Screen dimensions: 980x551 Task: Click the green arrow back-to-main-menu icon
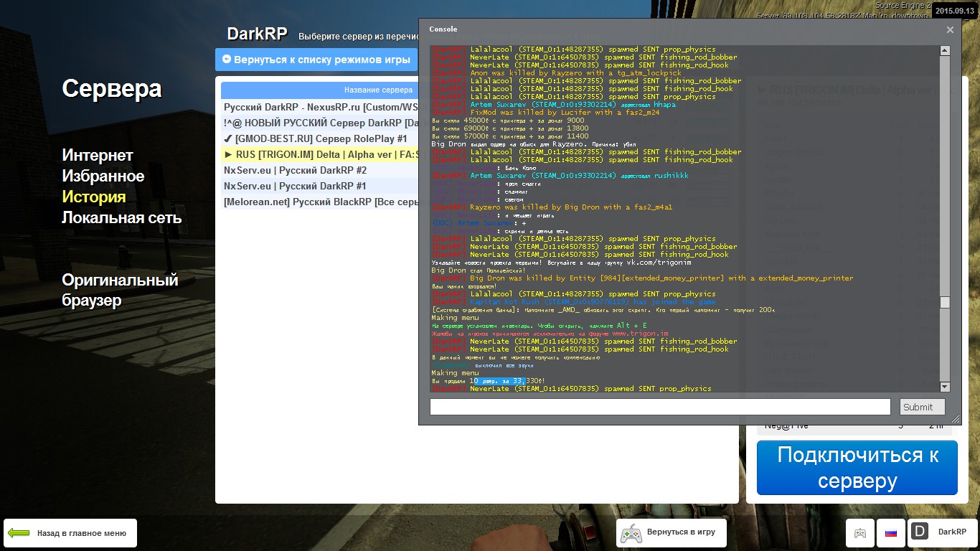click(18, 533)
